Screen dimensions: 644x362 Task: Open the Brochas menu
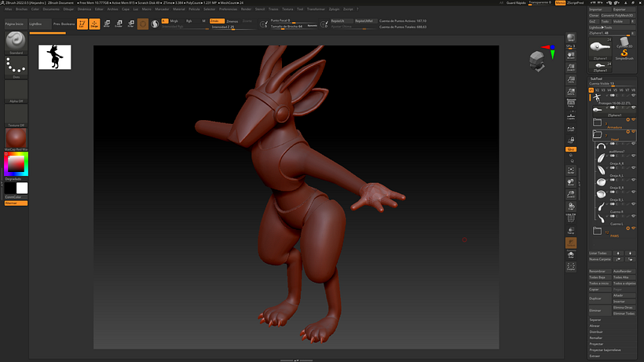pos(21,9)
